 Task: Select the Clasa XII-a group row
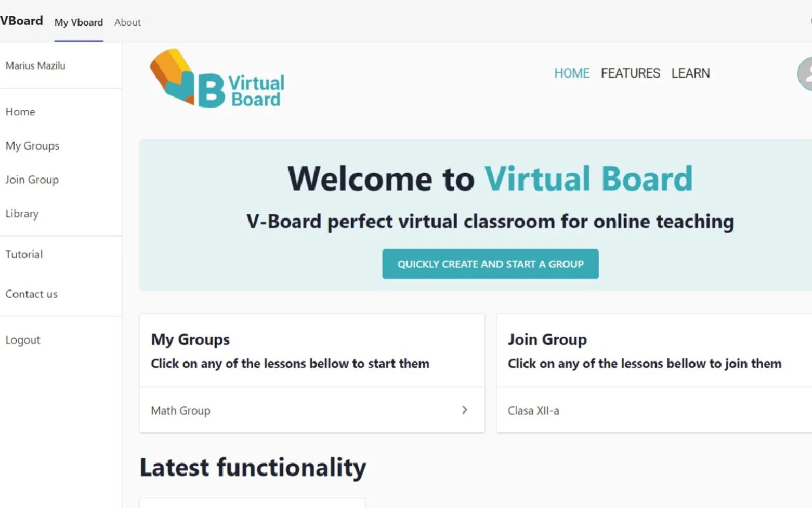(654, 410)
